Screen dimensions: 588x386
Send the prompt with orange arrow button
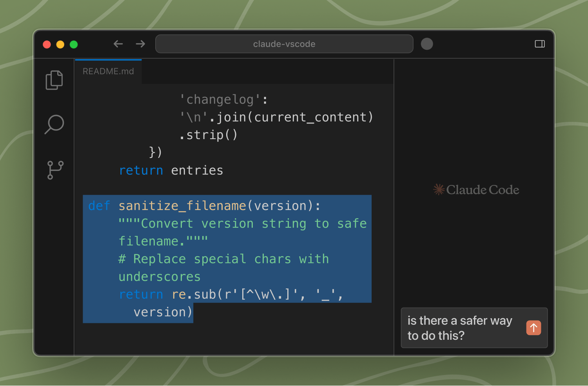click(x=533, y=328)
